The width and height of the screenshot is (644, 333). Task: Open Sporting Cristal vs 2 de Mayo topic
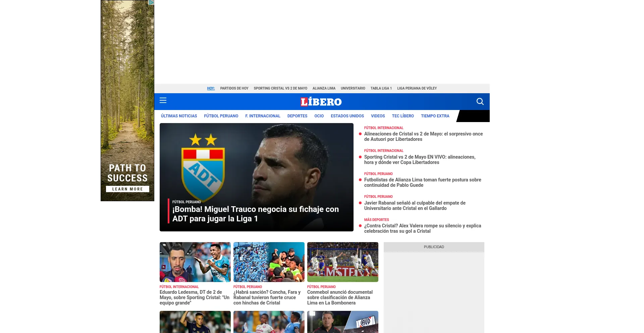pos(280,89)
